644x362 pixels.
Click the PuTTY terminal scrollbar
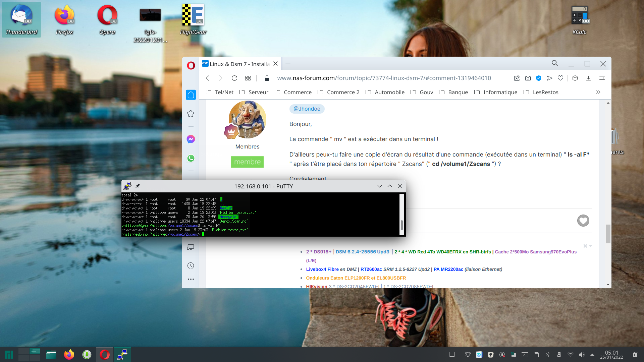click(402, 215)
